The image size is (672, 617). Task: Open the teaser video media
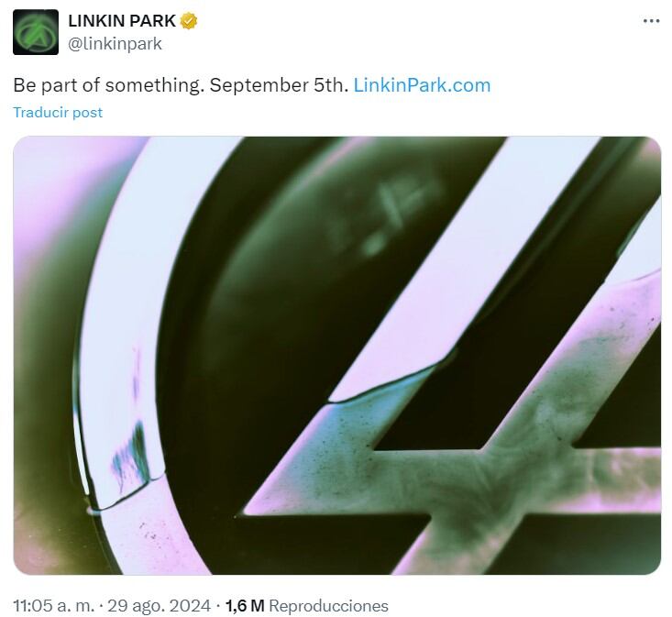(336, 355)
